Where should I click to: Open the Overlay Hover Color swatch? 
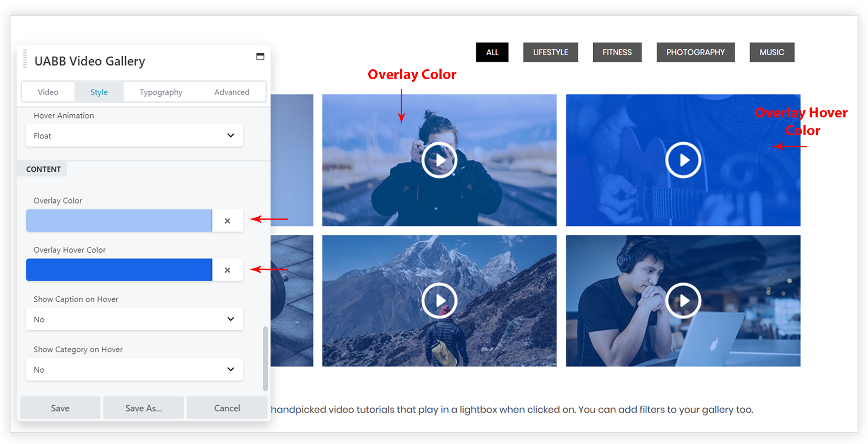click(119, 270)
